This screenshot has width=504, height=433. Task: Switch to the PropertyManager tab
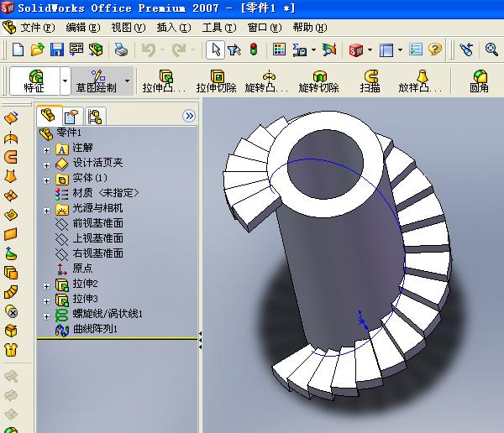(x=71, y=117)
